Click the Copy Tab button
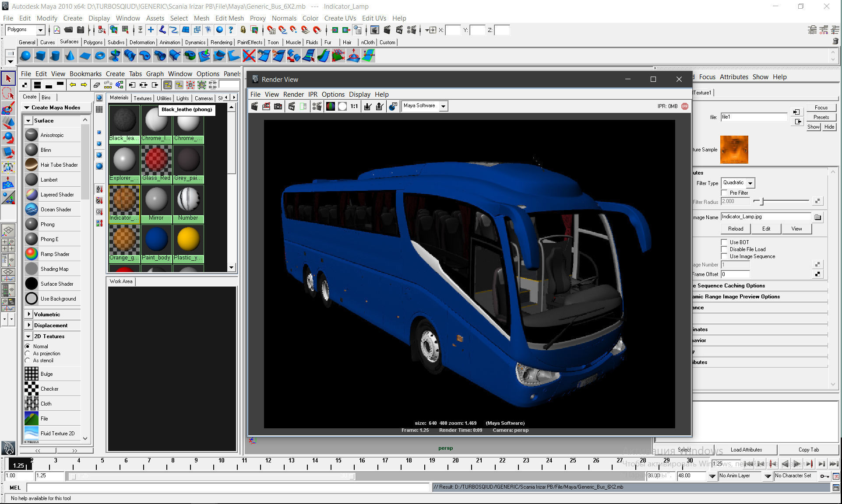 [808, 450]
